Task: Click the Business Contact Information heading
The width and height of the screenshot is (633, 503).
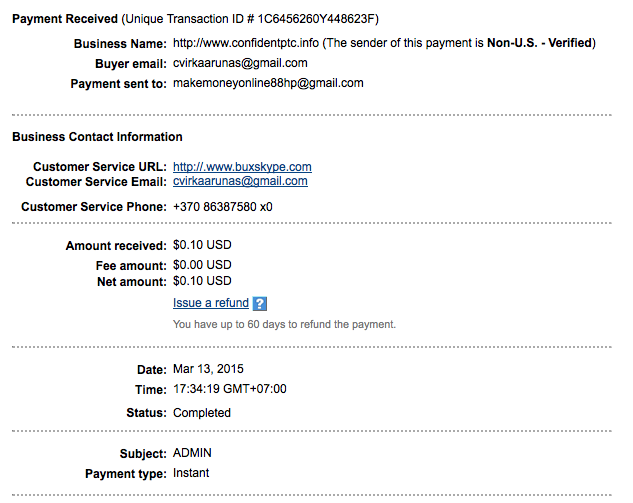Action: [97, 137]
